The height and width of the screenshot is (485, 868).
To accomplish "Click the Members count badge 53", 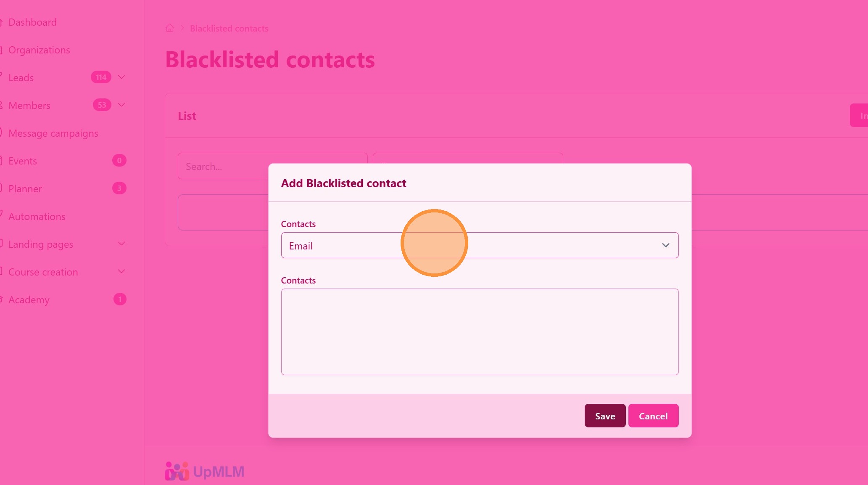I will click(x=102, y=105).
